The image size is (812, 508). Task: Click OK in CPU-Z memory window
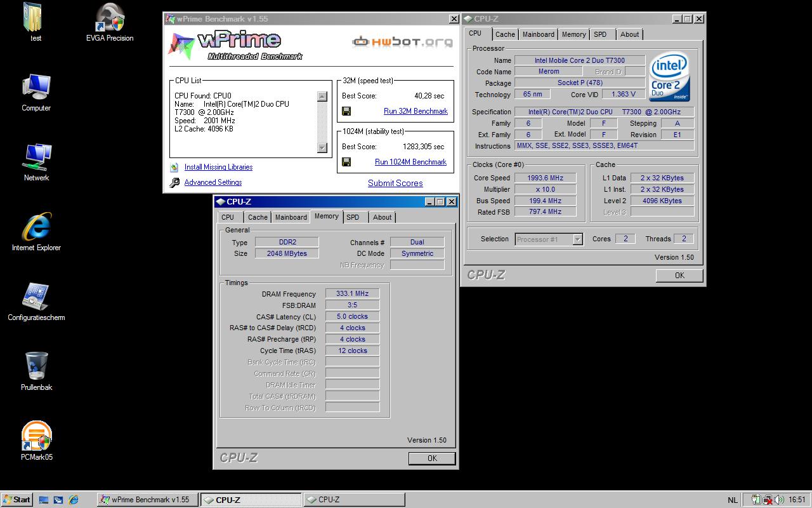click(432, 458)
